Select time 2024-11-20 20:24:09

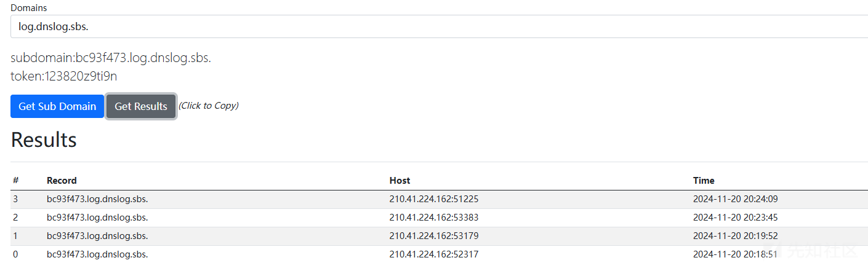click(x=736, y=199)
